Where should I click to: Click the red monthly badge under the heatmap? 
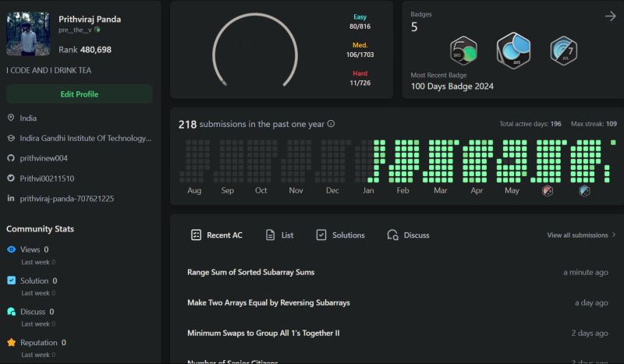point(548,191)
